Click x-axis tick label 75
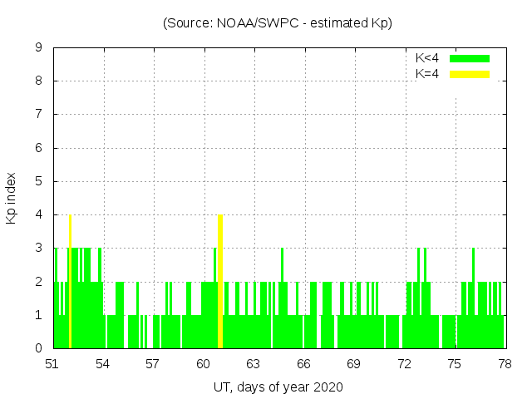The image size is (532, 399). 454,364
